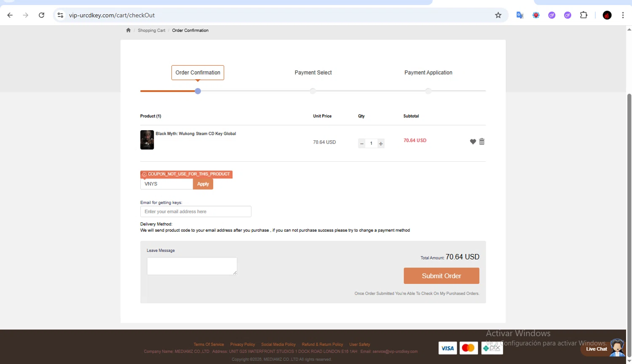Viewport: 632px width, 364px height.
Task: Open the Live Chat widget
Action: click(603, 348)
